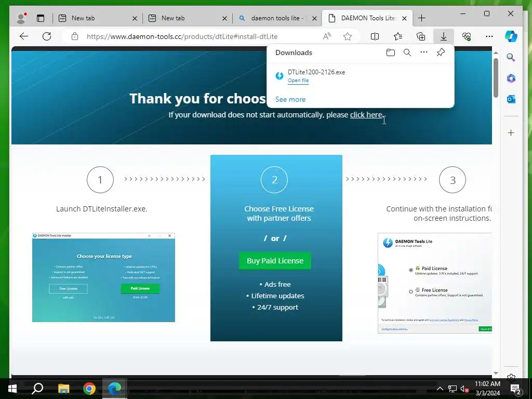The image size is (532, 399).
Task: Switch to the second New tab
Action: tap(187, 18)
